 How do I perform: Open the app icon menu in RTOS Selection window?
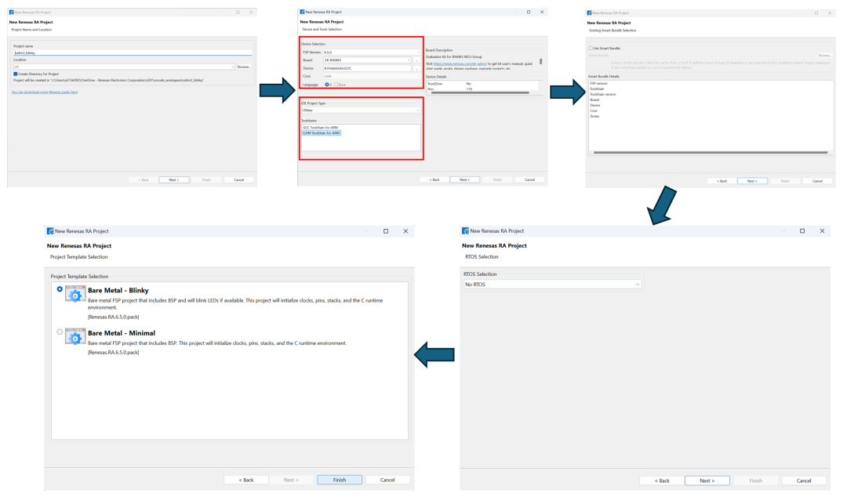(x=465, y=231)
